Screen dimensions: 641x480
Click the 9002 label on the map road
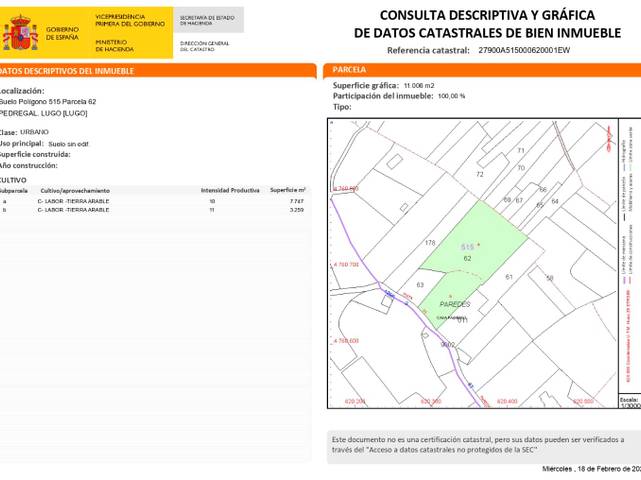pyautogui.click(x=448, y=345)
